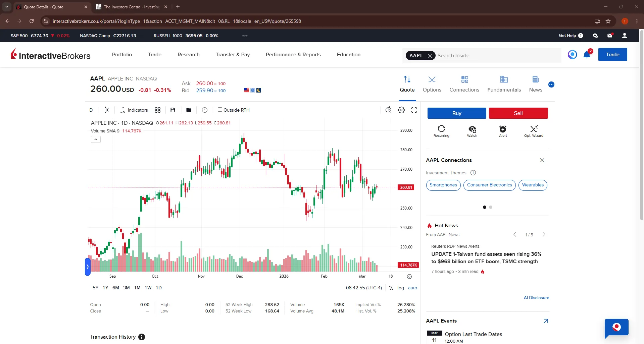Toggle percent scale on the chart
Image resolution: width=644 pixels, height=344 pixels.
(391, 288)
